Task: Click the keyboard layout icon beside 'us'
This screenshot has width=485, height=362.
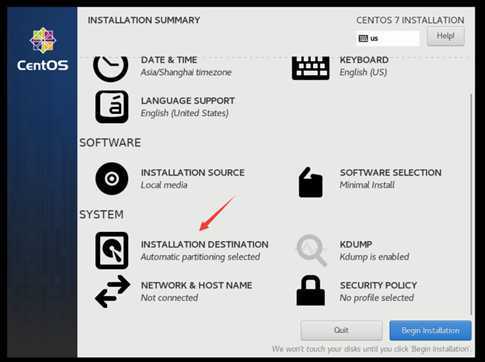Action: pos(363,38)
